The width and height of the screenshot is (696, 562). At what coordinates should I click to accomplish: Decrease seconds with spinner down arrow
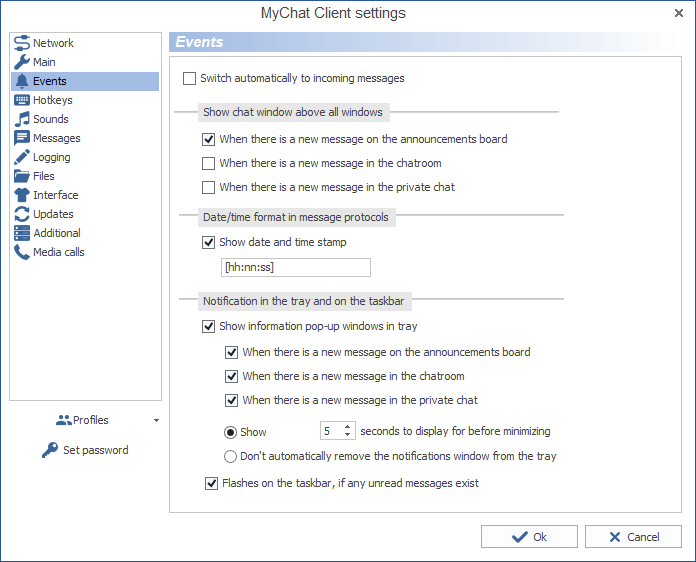348,436
